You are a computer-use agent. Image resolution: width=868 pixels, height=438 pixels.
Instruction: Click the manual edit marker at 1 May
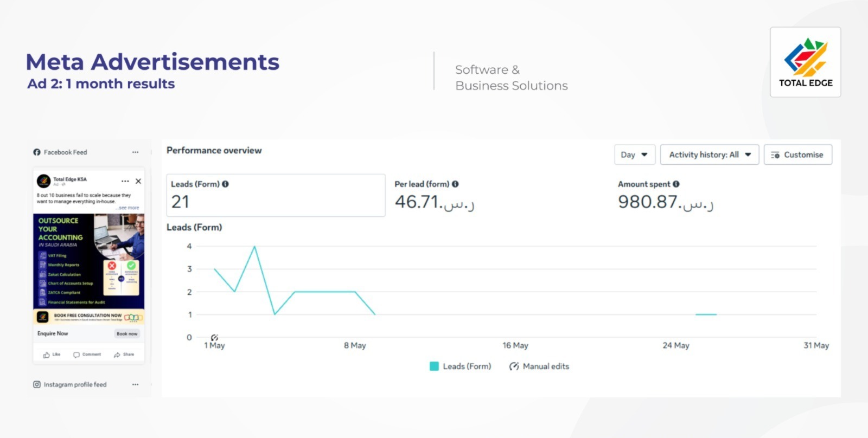214,338
